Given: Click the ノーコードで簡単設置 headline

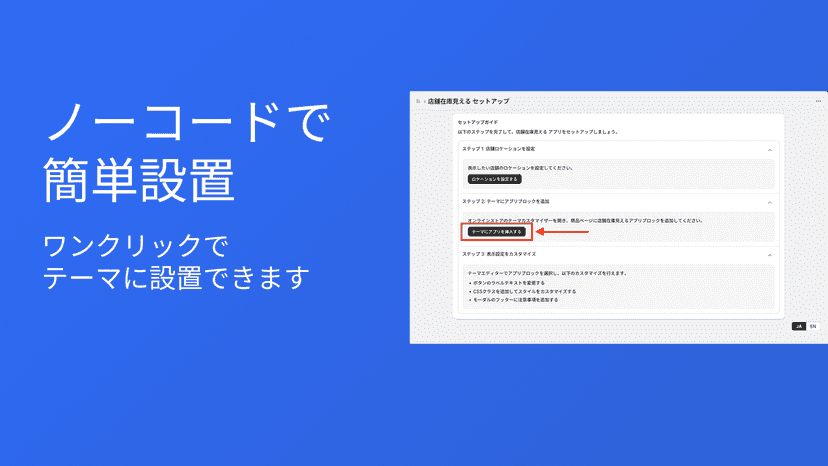Looking at the screenshot, I should pyautogui.click(x=187, y=152).
